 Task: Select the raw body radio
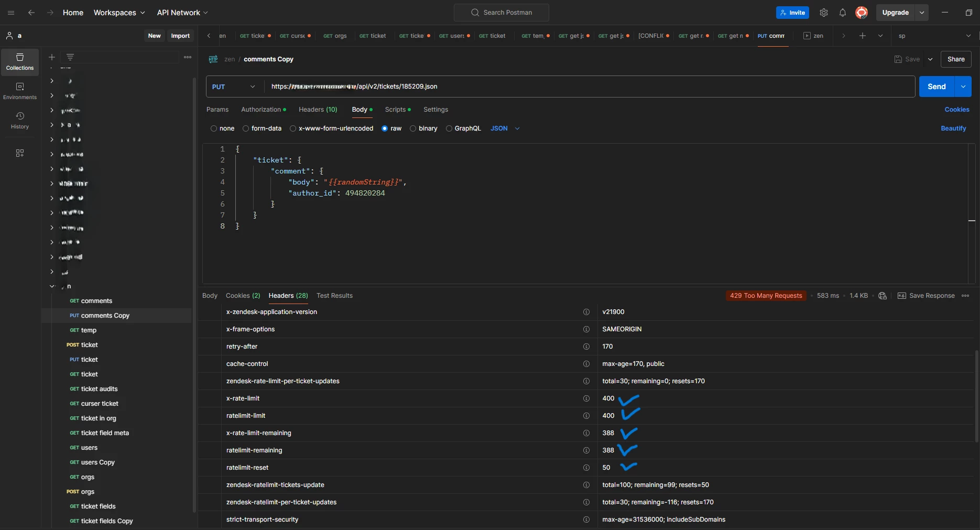click(385, 128)
